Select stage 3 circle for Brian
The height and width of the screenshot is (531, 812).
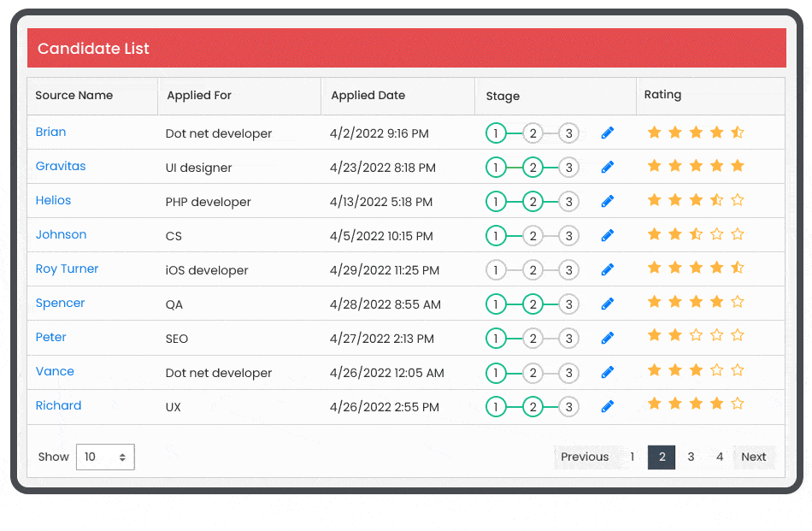tap(568, 133)
